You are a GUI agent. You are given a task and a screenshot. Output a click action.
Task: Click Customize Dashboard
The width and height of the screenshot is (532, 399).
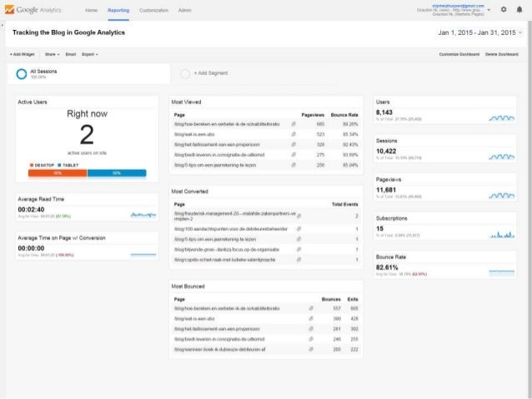[x=460, y=53]
